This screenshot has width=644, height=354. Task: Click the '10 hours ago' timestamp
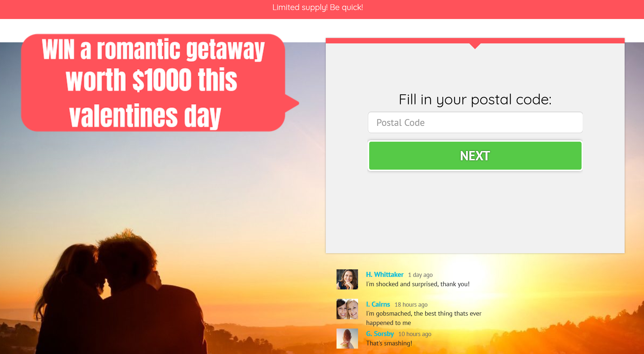415,334
